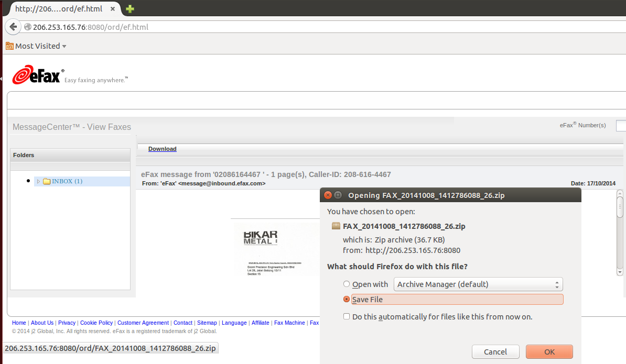626x364 pixels.
Task: Click the globe site identity icon
Action: coord(28,27)
